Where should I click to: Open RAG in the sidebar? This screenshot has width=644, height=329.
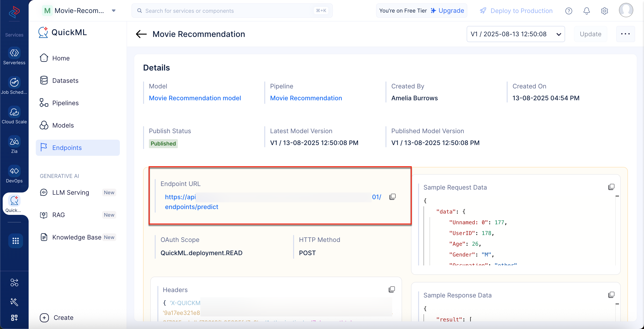(78, 215)
